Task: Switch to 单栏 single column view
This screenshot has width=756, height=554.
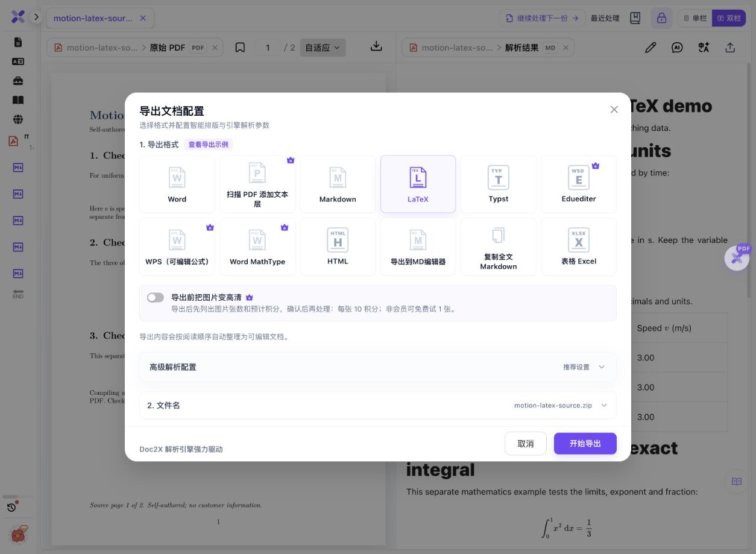Action: pos(695,18)
